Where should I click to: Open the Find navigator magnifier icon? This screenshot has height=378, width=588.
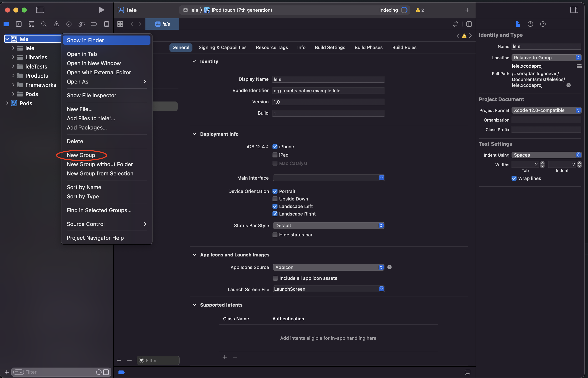tap(44, 24)
